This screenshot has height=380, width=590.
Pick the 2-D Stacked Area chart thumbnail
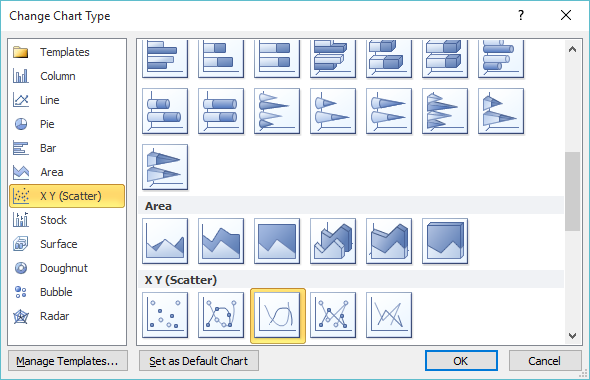pyautogui.click(x=221, y=241)
